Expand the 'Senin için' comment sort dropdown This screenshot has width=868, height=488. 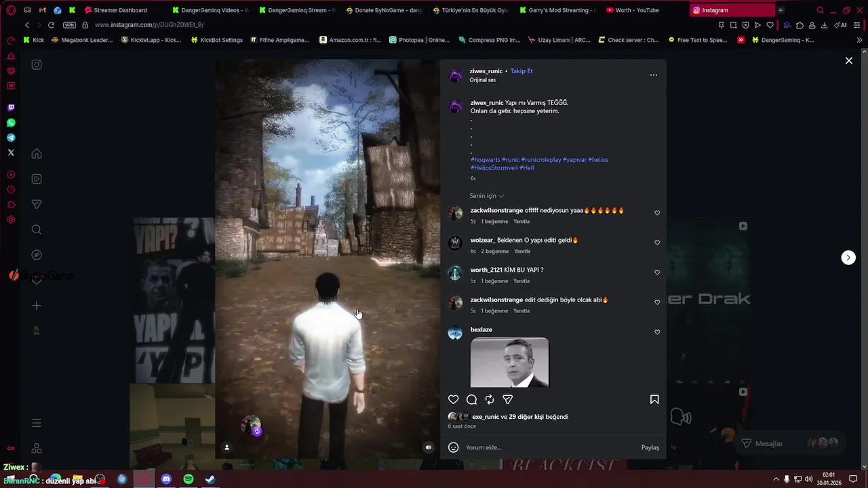click(x=487, y=196)
